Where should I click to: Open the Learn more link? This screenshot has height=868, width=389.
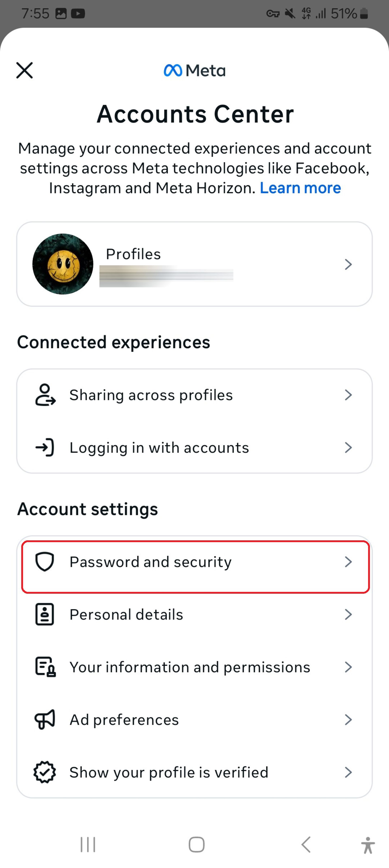click(300, 188)
